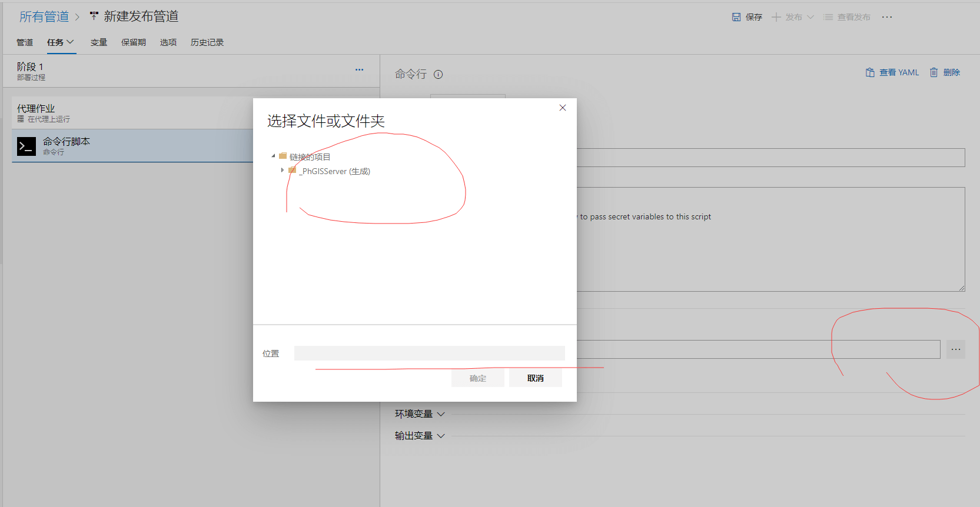Click the 命令行 info icon

pos(438,75)
